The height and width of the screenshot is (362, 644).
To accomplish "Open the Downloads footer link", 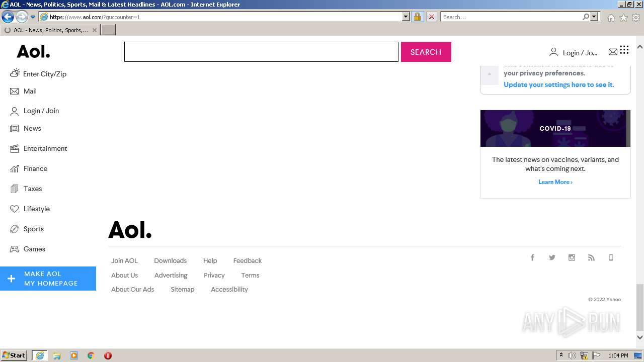I will coord(170,260).
